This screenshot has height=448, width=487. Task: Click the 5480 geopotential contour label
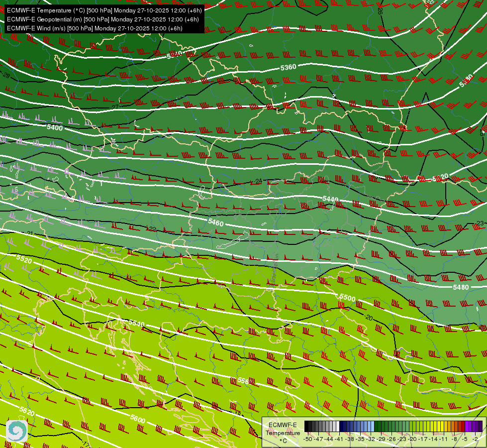click(461, 287)
